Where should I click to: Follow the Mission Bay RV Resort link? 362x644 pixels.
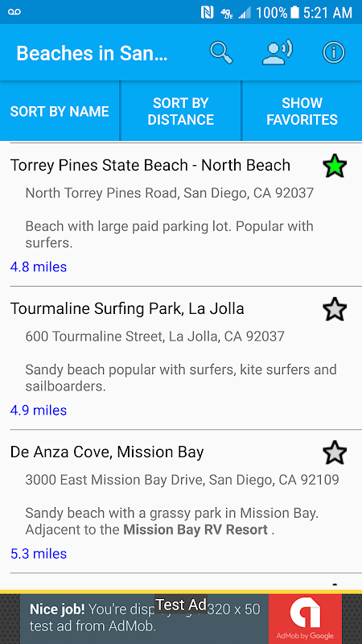(195, 530)
